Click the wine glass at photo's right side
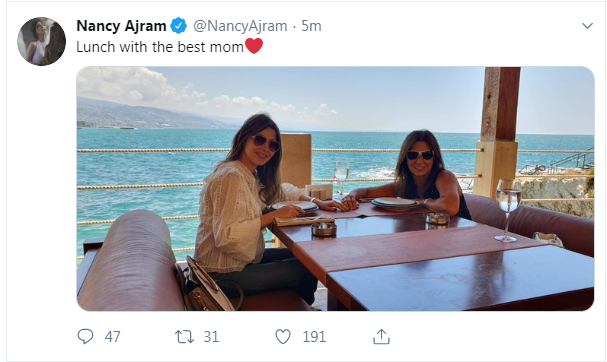The width and height of the screenshot is (607, 362). point(508,210)
